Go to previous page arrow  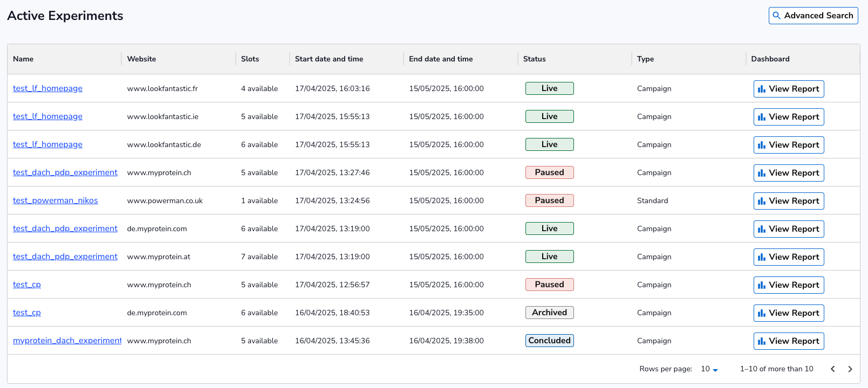point(832,369)
